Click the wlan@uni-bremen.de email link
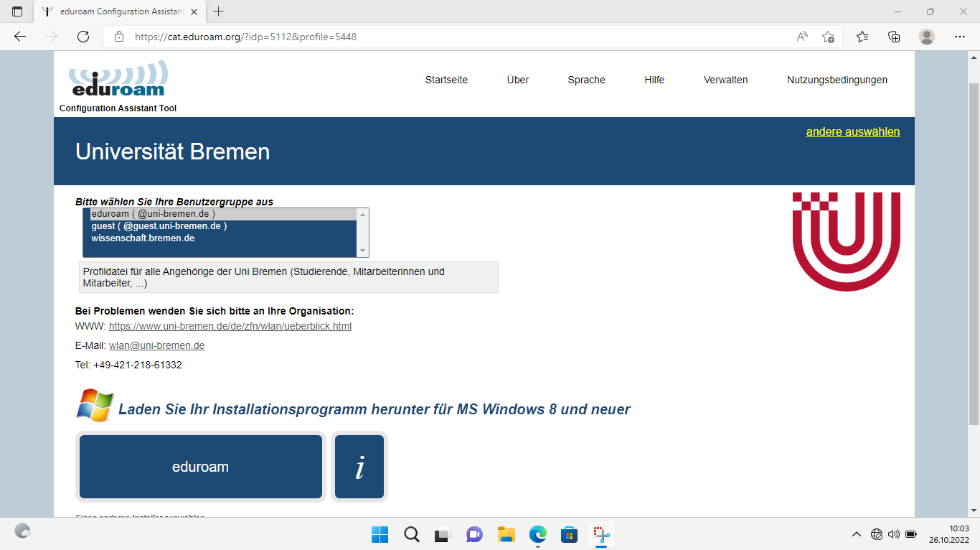 point(156,345)
